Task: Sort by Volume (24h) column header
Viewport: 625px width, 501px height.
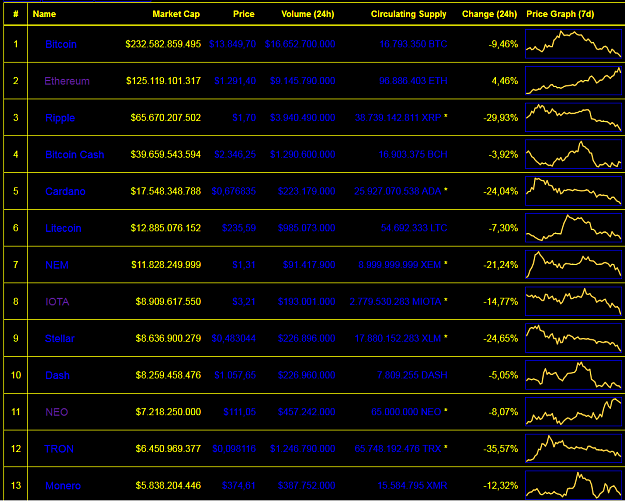Action: point(308,14)
